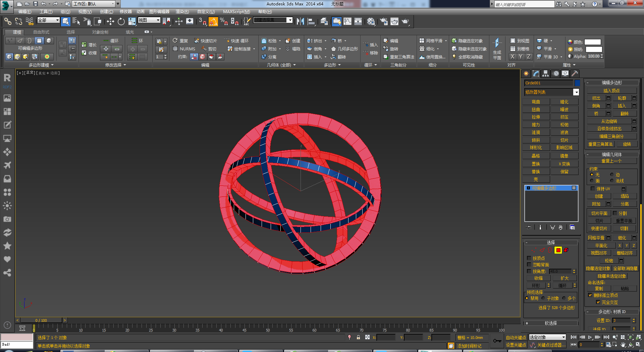Open the 视图 reference coordinate dropdown

point(149,20)
